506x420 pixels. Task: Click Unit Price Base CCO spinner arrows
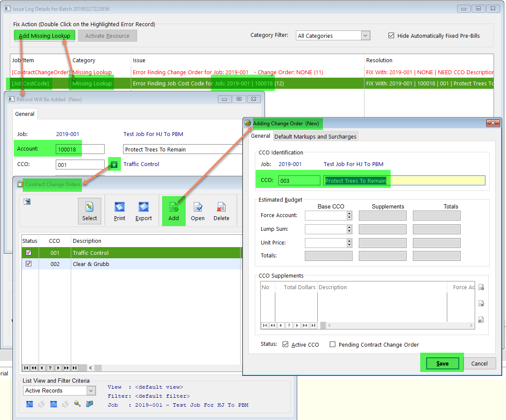point(349,243)
